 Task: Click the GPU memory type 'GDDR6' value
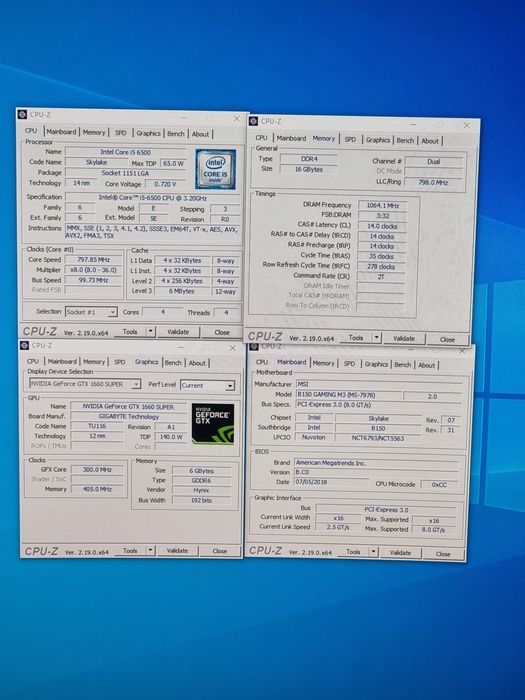tap(201, 480)
